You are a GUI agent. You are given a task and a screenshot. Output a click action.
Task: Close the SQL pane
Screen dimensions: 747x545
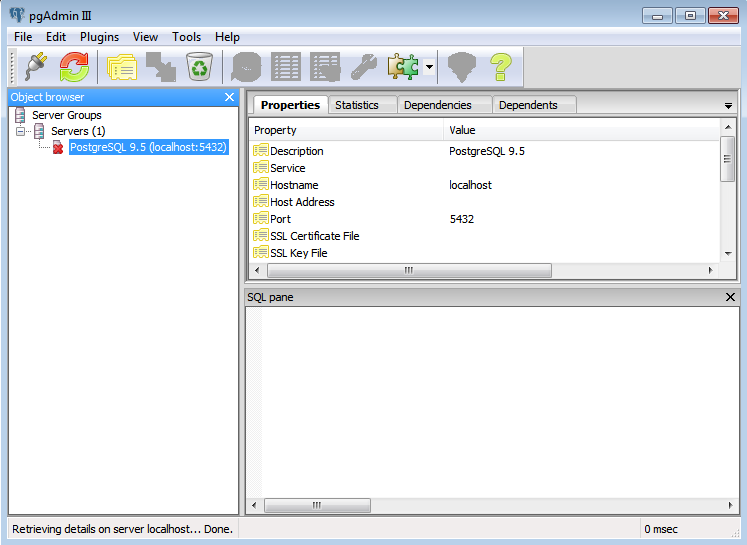pos(730,297)
